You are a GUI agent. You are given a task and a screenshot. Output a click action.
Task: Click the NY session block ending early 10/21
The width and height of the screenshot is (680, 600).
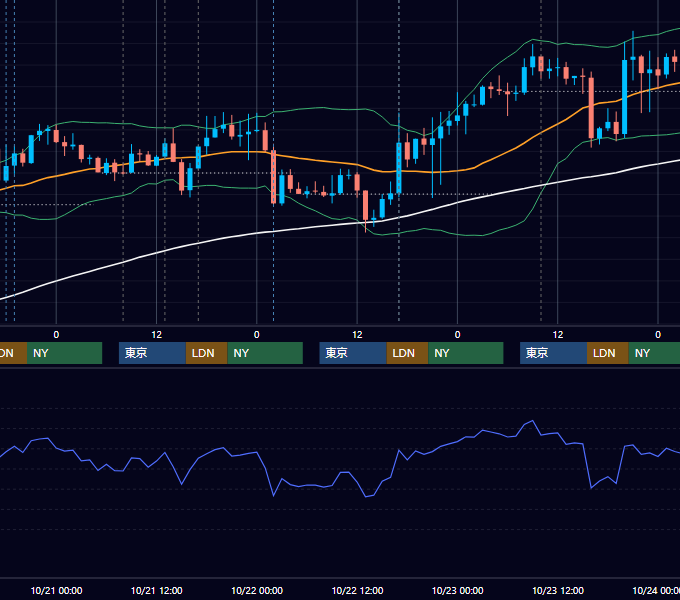64,353
